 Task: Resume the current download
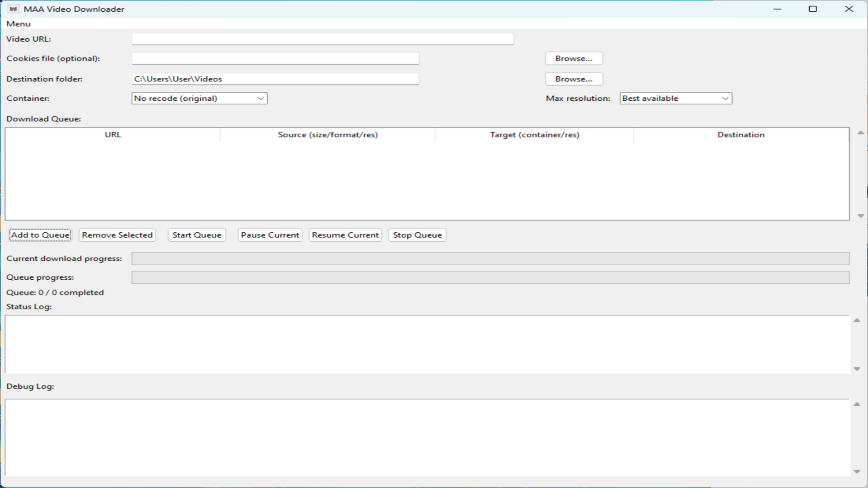[x=345, y=235]
